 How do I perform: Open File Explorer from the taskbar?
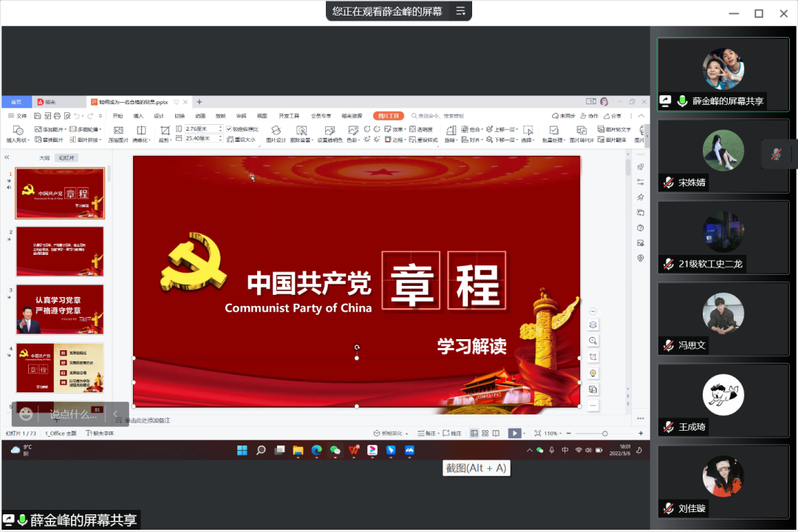point(298,450)
